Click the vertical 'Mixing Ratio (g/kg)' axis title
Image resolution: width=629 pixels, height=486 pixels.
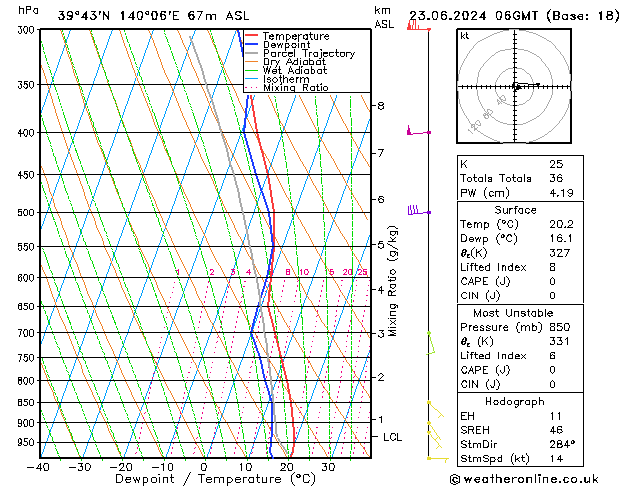pos(393,281)
